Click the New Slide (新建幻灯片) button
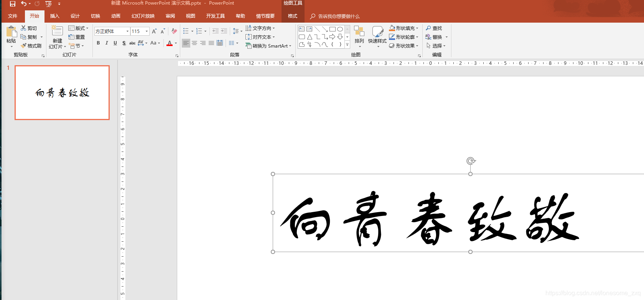The height and width of the screenshot is (300, 644). (x=57, y=37)
